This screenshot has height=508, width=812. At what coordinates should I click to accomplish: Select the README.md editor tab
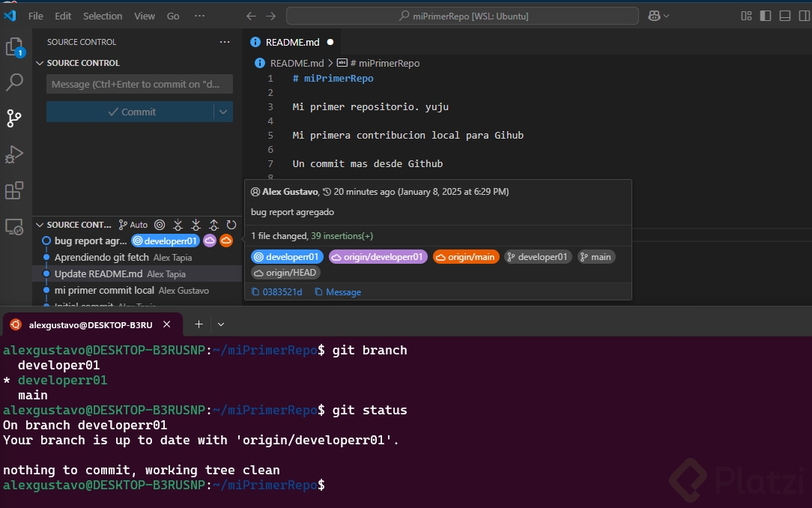point(292,42)
